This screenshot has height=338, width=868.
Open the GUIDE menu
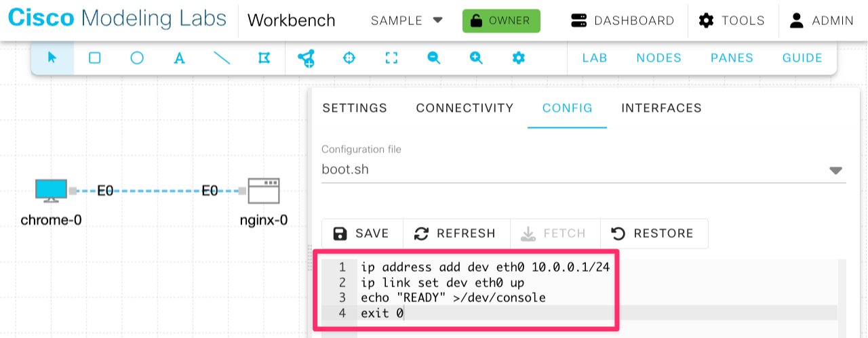(x=803, y=58)
